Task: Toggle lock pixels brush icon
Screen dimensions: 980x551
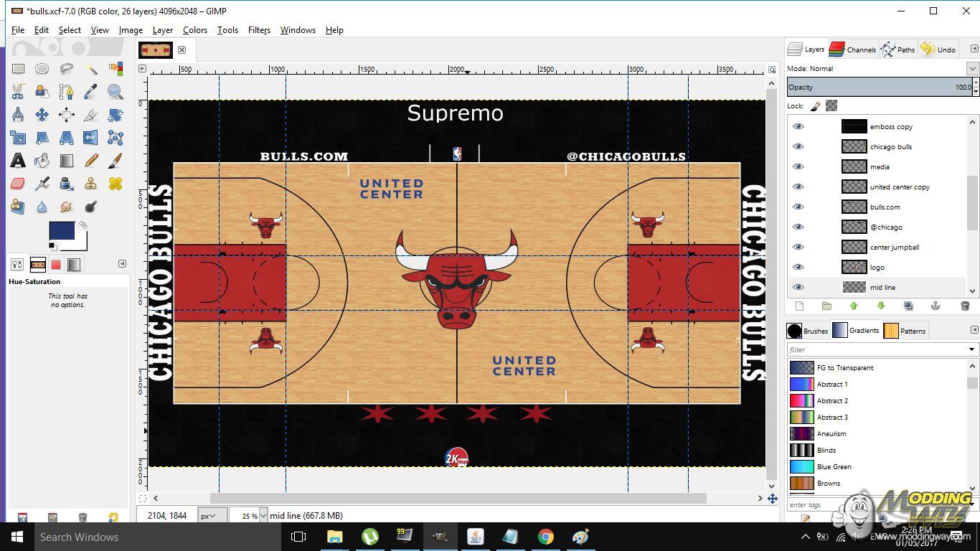Action: 816,105
